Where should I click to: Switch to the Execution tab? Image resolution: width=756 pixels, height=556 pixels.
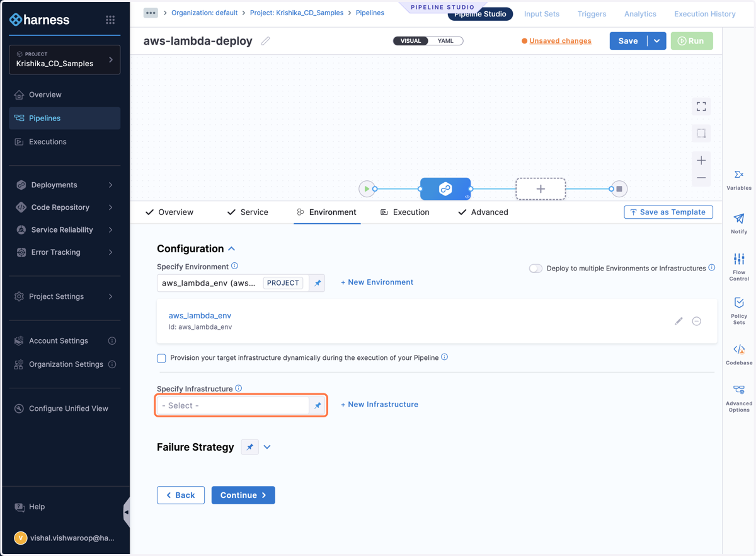coord(405,212)
